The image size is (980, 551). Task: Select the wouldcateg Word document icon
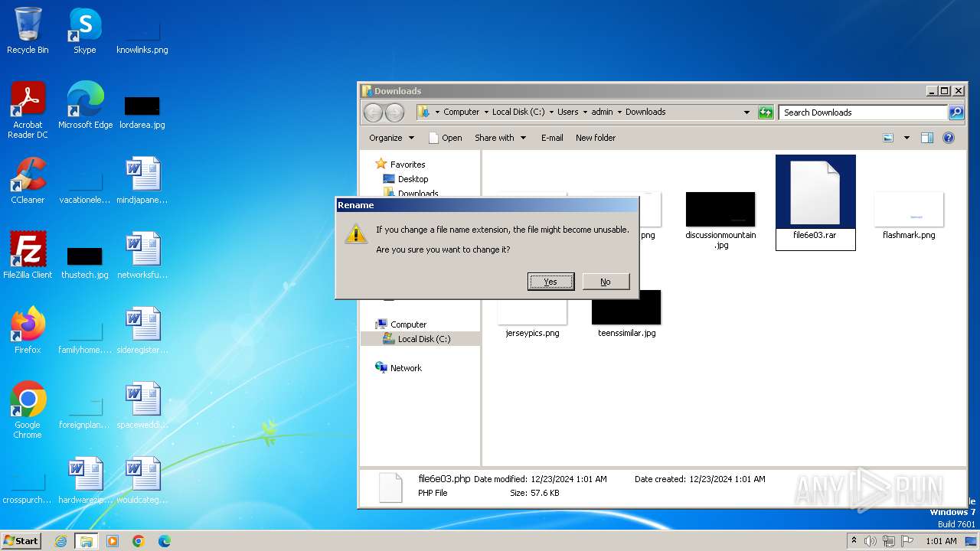click(142, 481)
